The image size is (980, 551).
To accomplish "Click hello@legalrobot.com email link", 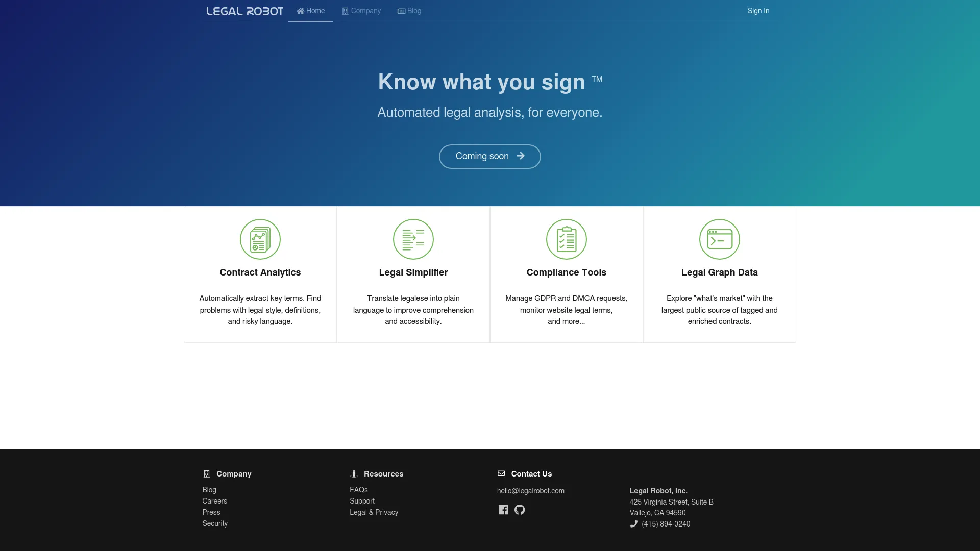I will coord(531,491).
